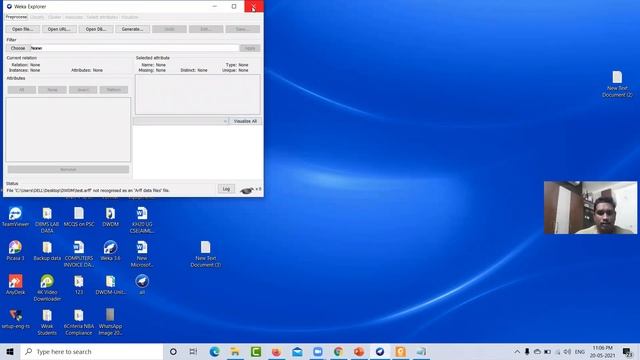640x360 pixels.
Task: Select the all Weka shortcut icon
Action: pos(142,284)
